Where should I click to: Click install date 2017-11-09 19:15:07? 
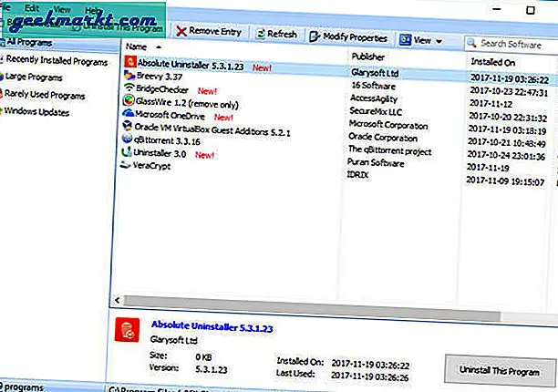click(505, 181)
